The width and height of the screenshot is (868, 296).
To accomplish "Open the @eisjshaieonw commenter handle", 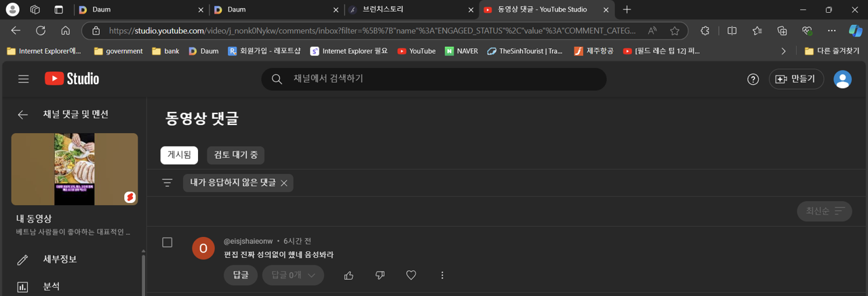I will (248, 241).
